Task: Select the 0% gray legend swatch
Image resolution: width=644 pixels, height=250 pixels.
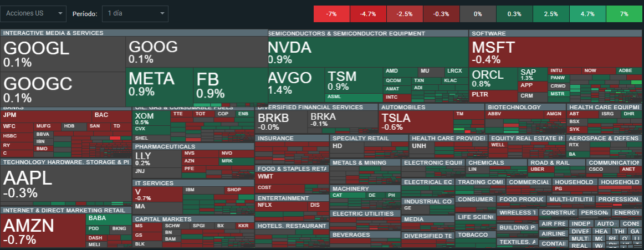Action: click(x=478, y=13)
